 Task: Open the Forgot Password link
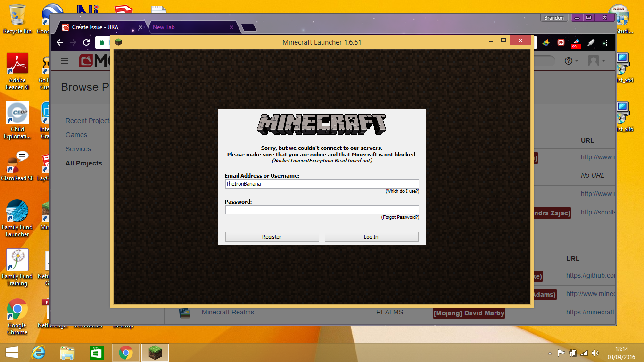(400, 217)
